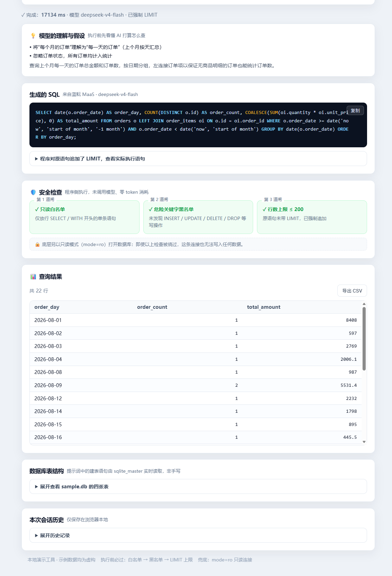Click the results table scroll-down arrow
The height and width of the screenshot is (576, 392).
[364, 442]
